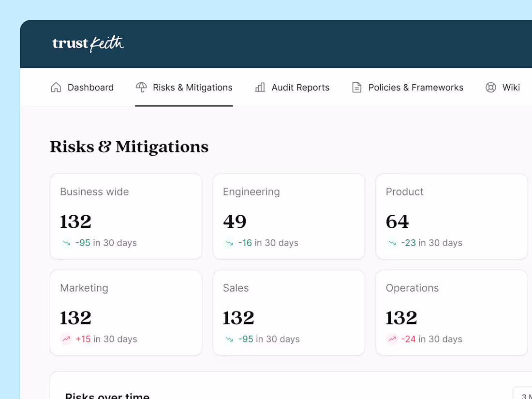Screen dimensions: 532x399
Task: Select the Risks & Mitigations tab
Action: (192, 87)
